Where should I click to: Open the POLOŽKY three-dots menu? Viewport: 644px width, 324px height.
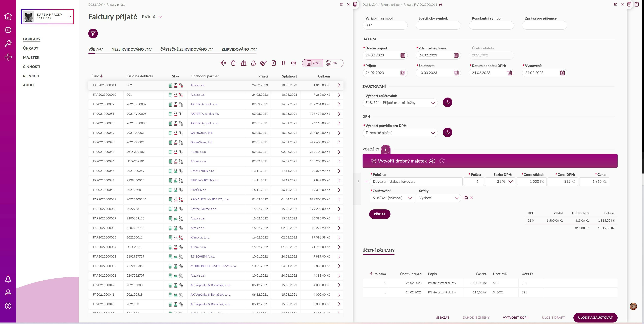click(385, 149)
